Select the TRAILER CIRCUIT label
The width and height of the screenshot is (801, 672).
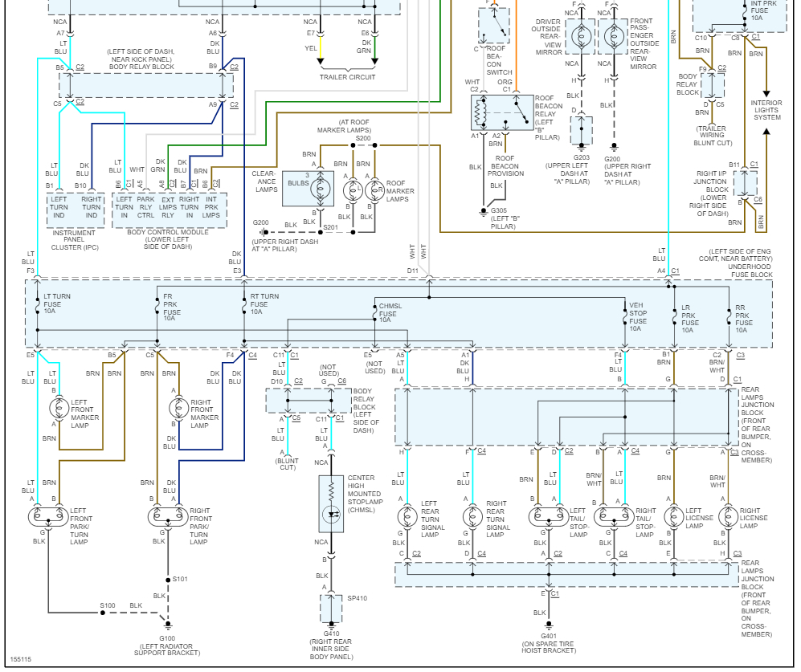[347, 77]
